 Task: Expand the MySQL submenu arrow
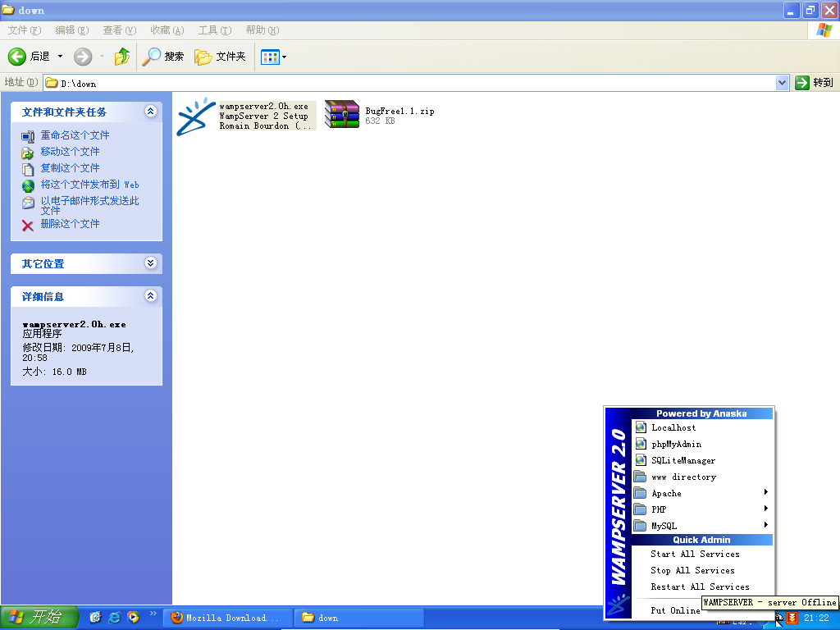click(766, 524)
